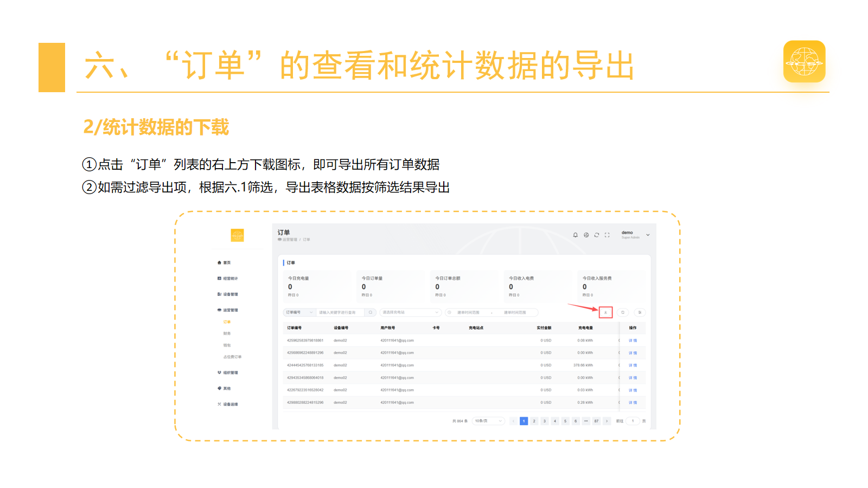
Task: Go to page 3 in pagination
Action: point(545,421)
